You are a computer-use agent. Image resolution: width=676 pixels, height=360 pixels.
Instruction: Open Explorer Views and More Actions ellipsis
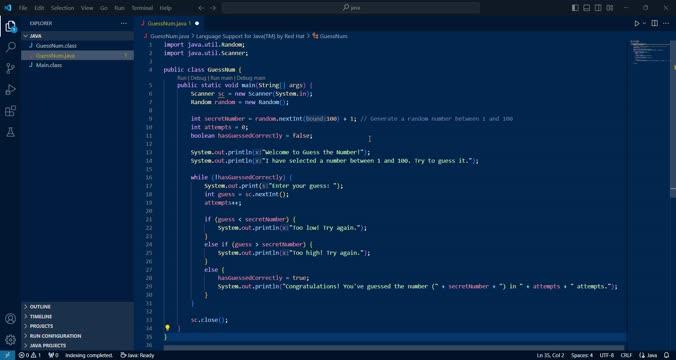tap(124, 23)
